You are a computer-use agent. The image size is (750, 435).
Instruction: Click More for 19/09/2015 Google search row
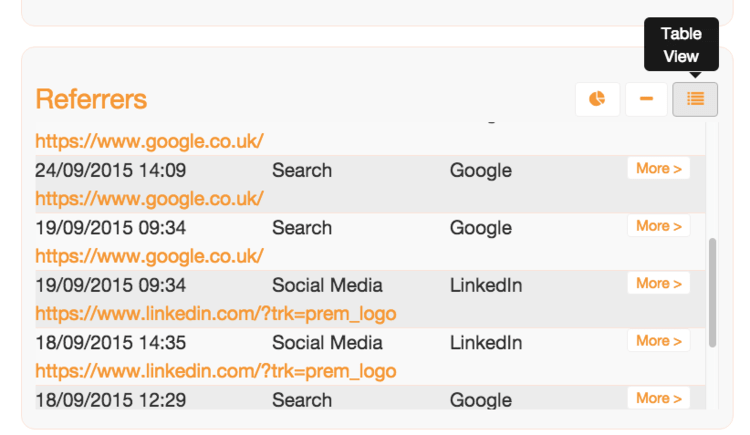pos(659,226)
